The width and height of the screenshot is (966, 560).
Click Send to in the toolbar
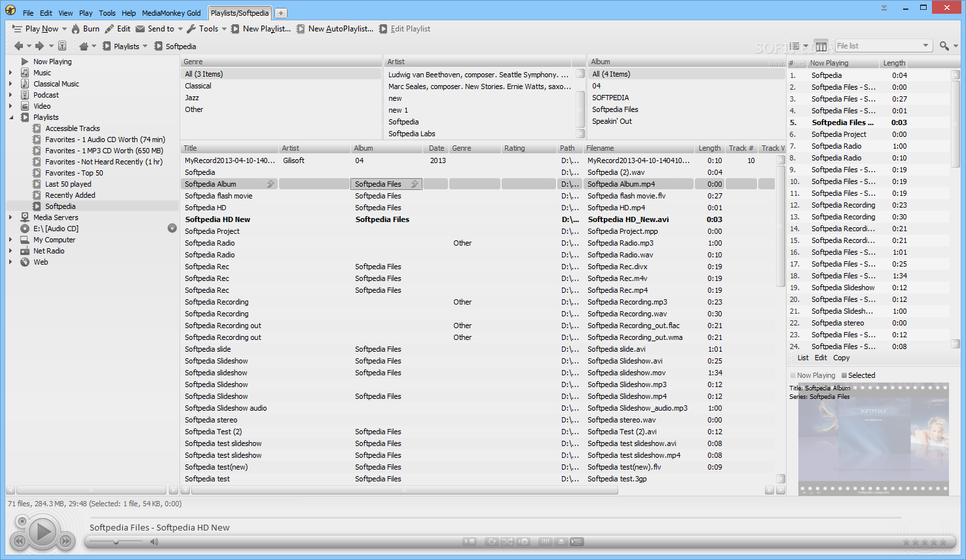(155, 29)
